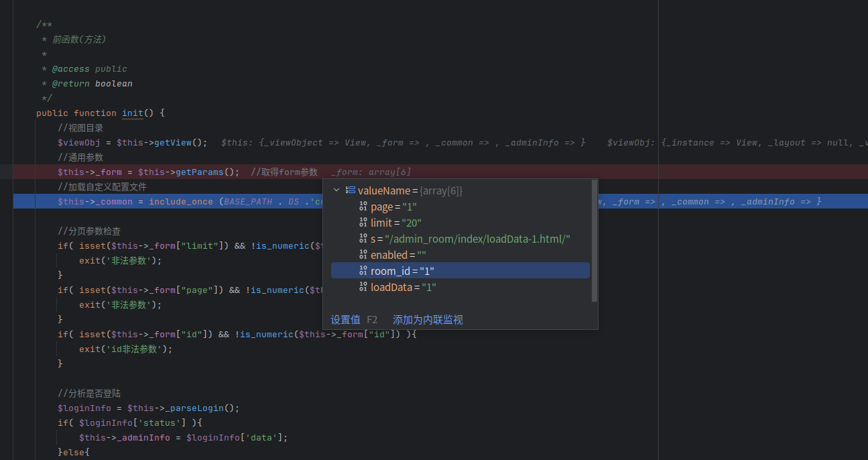Select the s = "/admin_room/index/loadData-1.html/" row
Viewport: 868px width, 460px height.
tap(460, 239)
